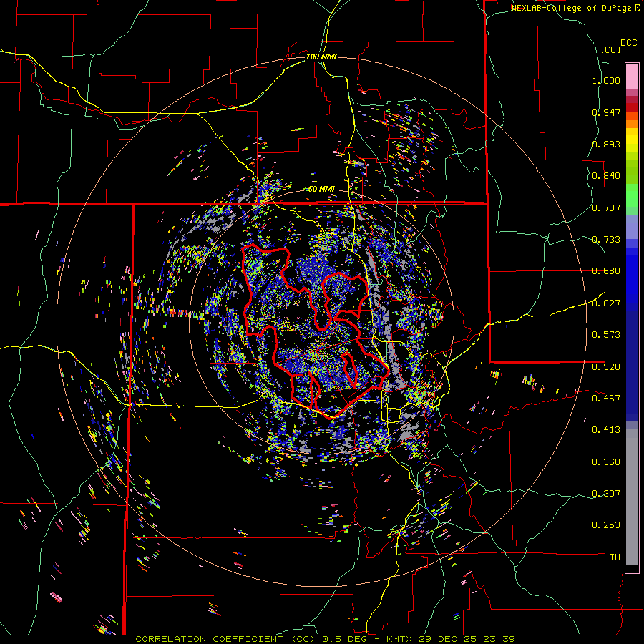Screen dimensions: 644x644
Task: Click the bright green segment of color bar
Action: tap(632, 195)
